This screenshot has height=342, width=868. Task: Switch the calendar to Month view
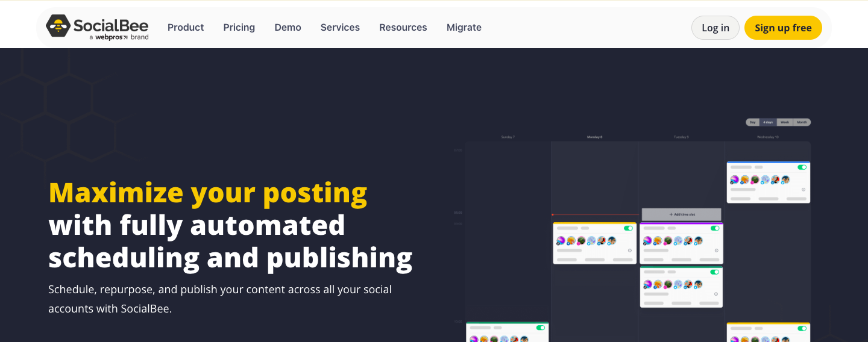(802, 122)
